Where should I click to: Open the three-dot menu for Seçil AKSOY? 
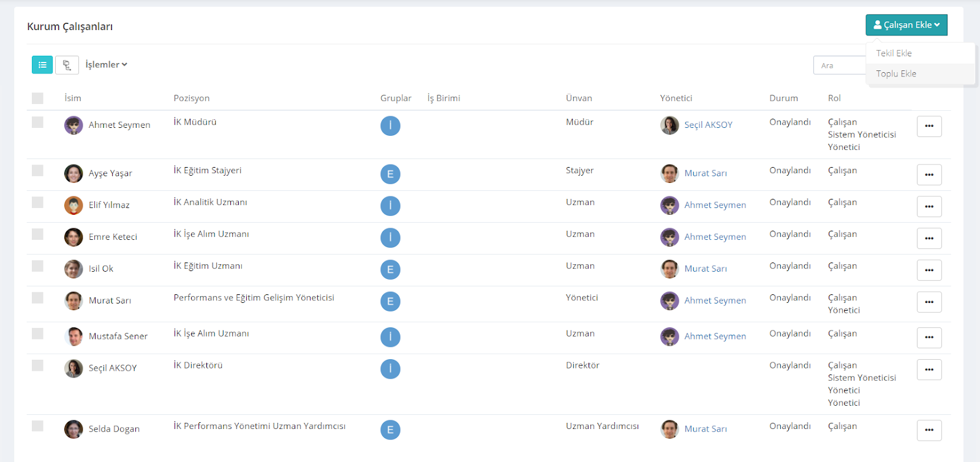point(929,369)
